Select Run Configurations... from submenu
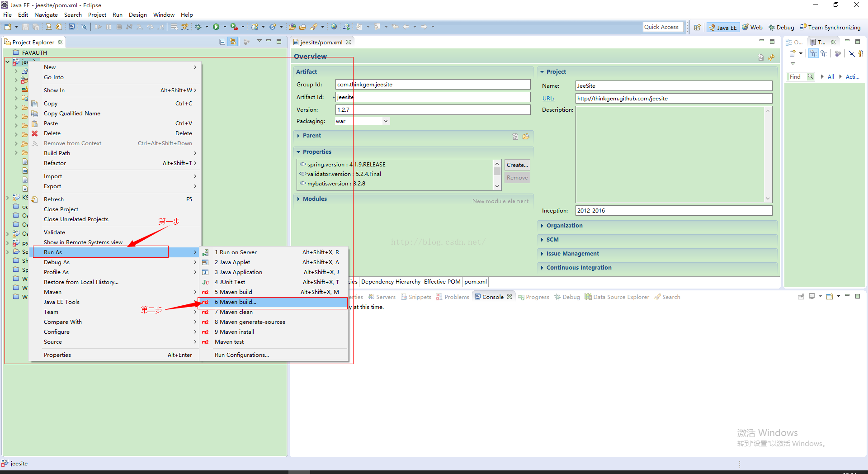The height and width of the screenshot is (474, 868). pyautogui.click(x=274, y=355)
